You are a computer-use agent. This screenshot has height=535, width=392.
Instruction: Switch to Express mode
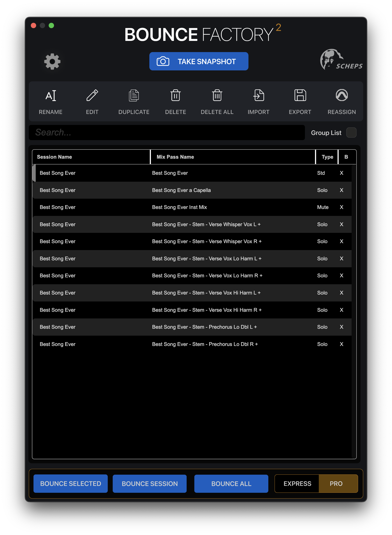(x=297, y=483)
